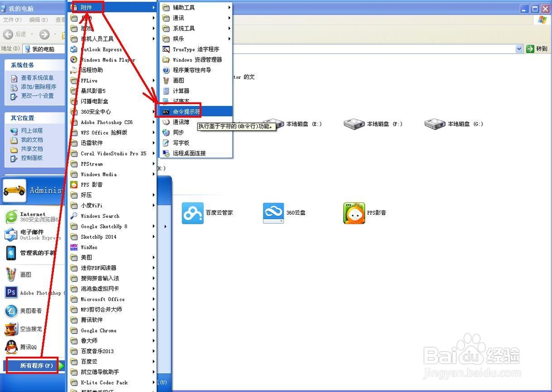Viewport: 552px width, 392px height.
Task: Open Microsoft Office folder
Action: (x=113, y=299)
